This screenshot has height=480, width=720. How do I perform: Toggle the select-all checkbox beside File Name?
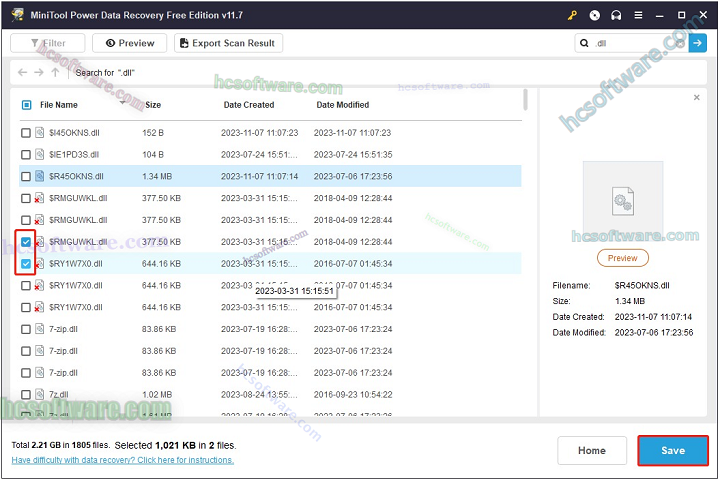[x=27, y=105]
